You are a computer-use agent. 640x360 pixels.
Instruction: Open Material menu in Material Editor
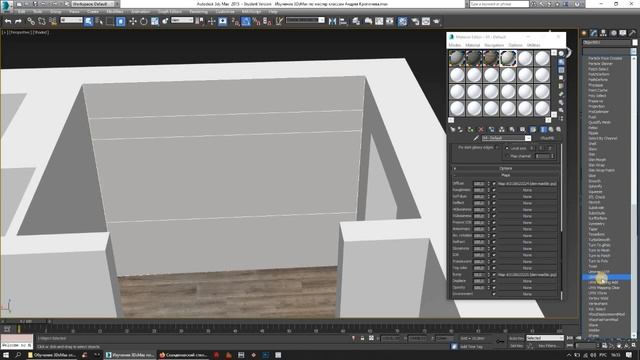473,45
